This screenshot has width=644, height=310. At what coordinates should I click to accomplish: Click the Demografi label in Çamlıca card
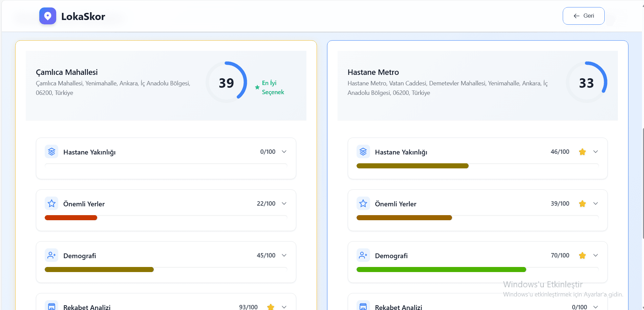pyautogui.click(x=80, y=256)
